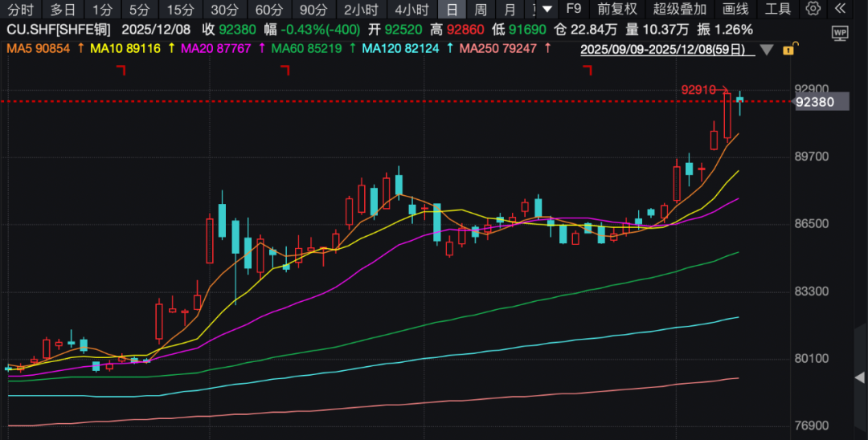Click the 92380 current price tag
868x440 pixels.
point(814,102)
